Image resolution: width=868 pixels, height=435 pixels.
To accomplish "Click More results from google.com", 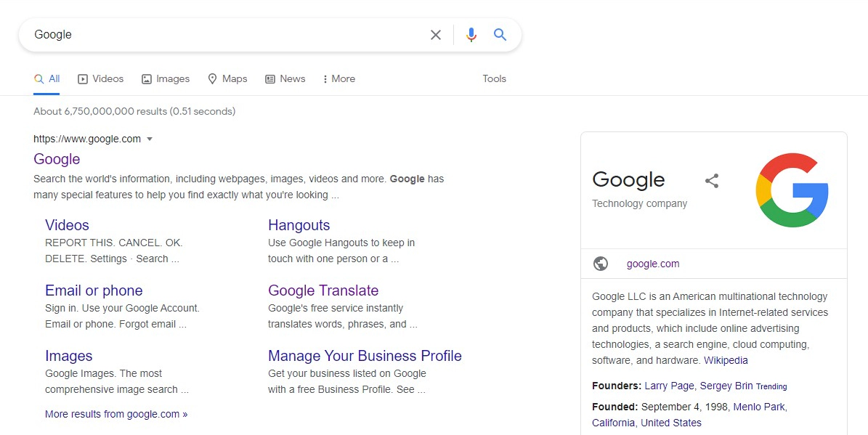I will (x=116, y=414).
